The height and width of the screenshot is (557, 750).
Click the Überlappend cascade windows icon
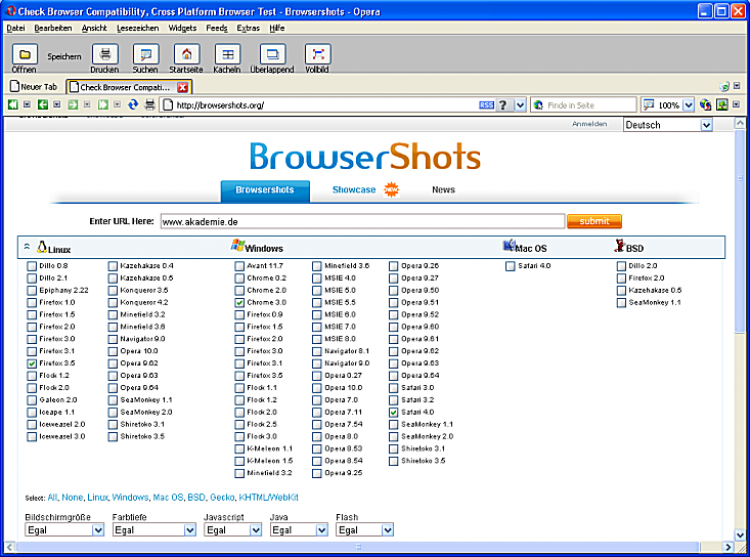pos(272,54)
